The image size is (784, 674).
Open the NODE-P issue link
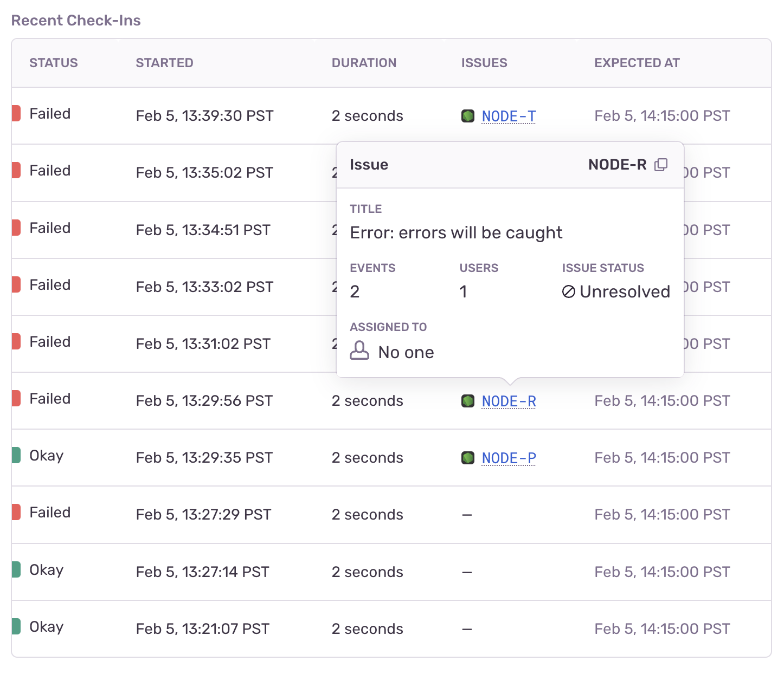pyautogui.click(x=509, y=458)
